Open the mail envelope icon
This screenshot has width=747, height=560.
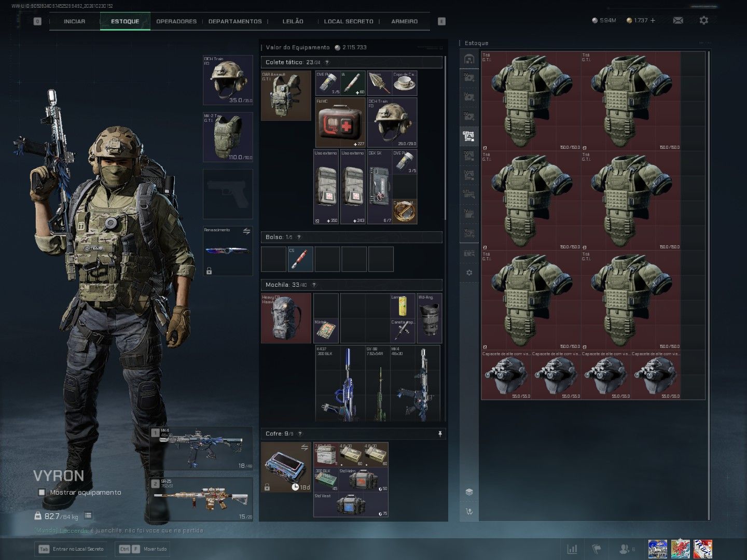(678, 20)
